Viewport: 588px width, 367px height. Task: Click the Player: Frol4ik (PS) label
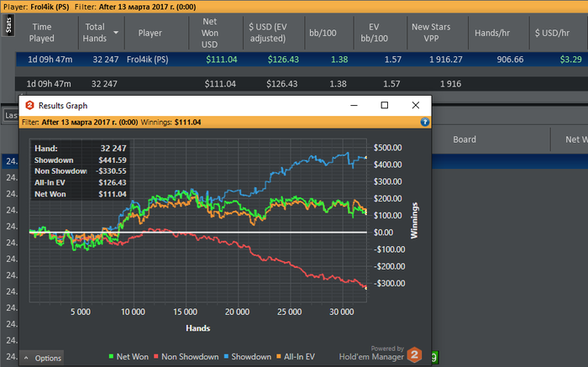[36, 7]
